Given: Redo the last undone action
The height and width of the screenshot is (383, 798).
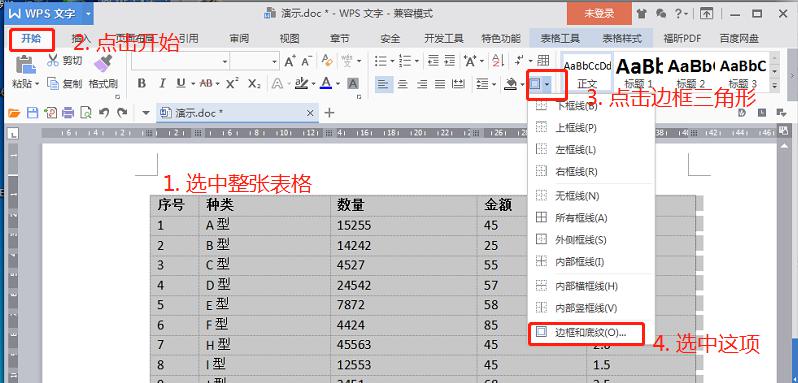Looking at the screenshot, I should [122, 112].
